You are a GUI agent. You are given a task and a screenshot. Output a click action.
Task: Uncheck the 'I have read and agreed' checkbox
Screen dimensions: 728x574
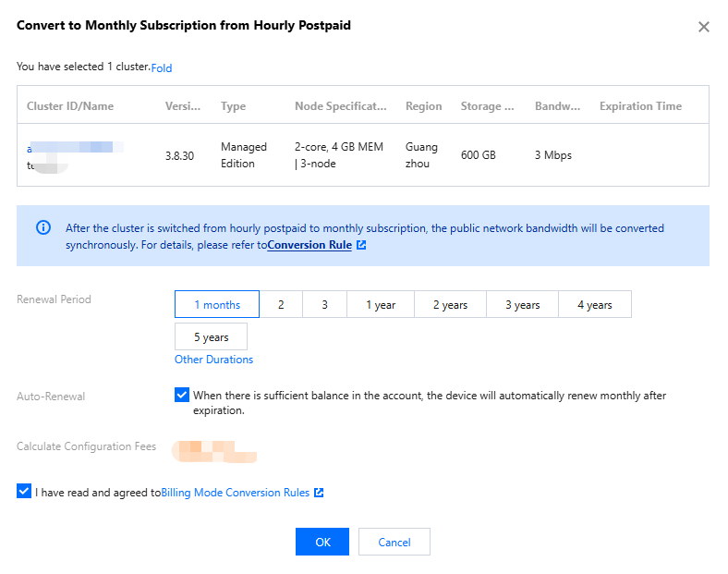point(23,492)
